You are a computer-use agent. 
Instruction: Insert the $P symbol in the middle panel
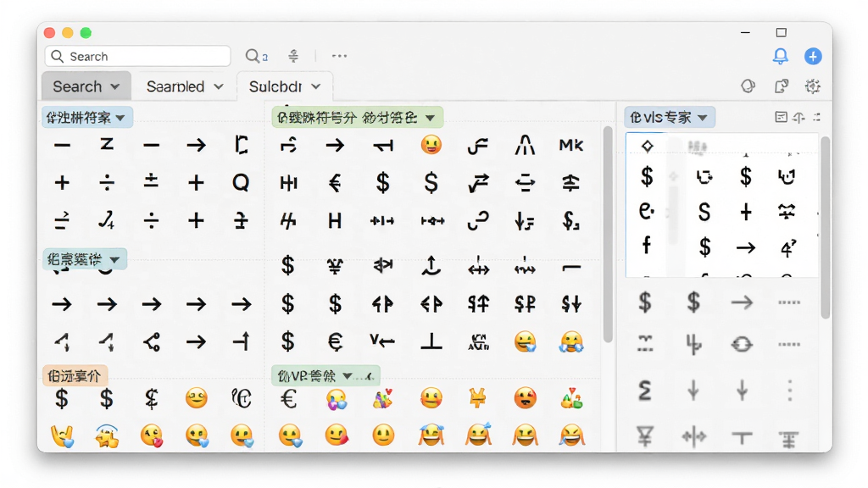525,304
